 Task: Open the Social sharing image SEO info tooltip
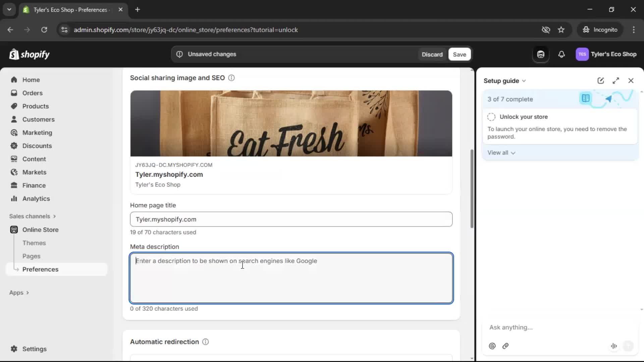pos(231,78)
